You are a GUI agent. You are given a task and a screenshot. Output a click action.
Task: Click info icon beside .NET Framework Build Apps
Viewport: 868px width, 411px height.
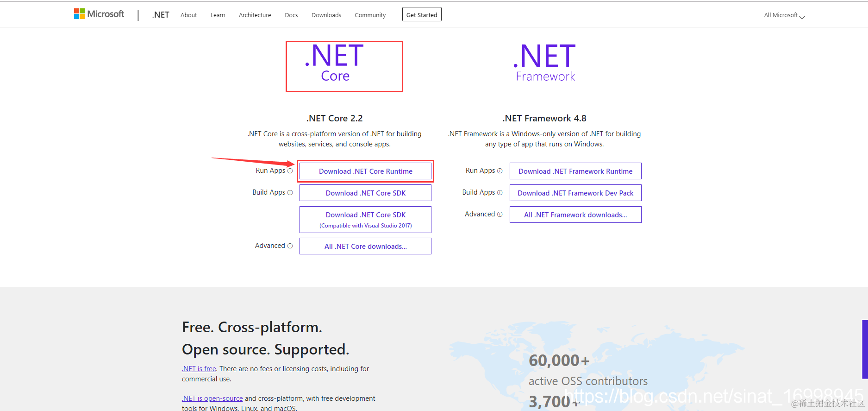tap(500, 193)
